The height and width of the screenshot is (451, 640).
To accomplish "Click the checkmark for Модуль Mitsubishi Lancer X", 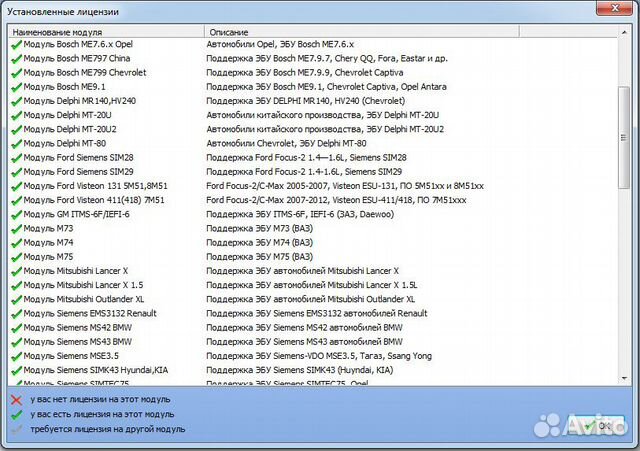I will point(16,271).
